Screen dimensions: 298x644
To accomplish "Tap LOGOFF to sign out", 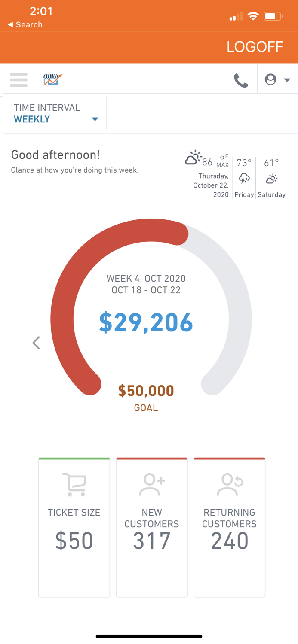I will [x=255, y=46].
